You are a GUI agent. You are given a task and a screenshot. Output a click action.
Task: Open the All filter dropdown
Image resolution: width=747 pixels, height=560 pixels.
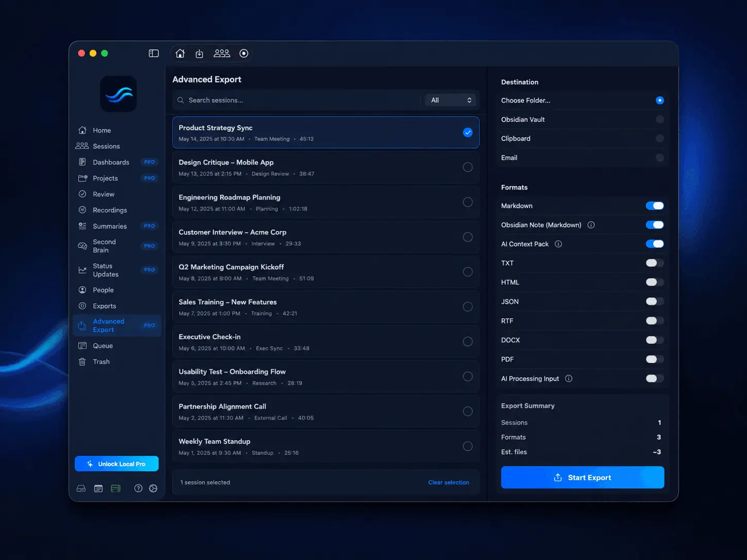451,100
